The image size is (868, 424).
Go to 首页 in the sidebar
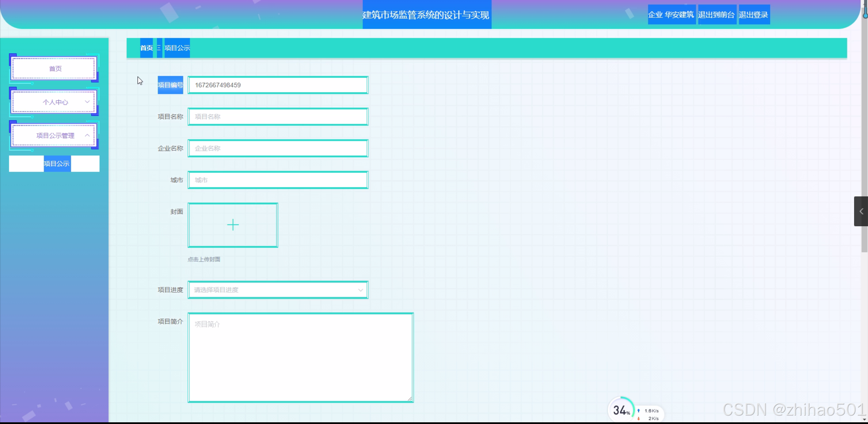[54, 69]
